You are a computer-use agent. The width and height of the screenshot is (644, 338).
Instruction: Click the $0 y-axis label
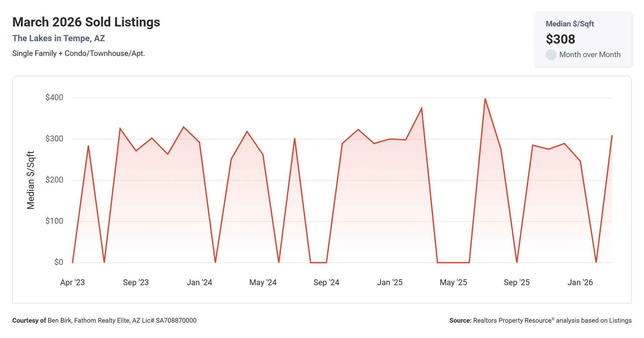tap(59, 262)
